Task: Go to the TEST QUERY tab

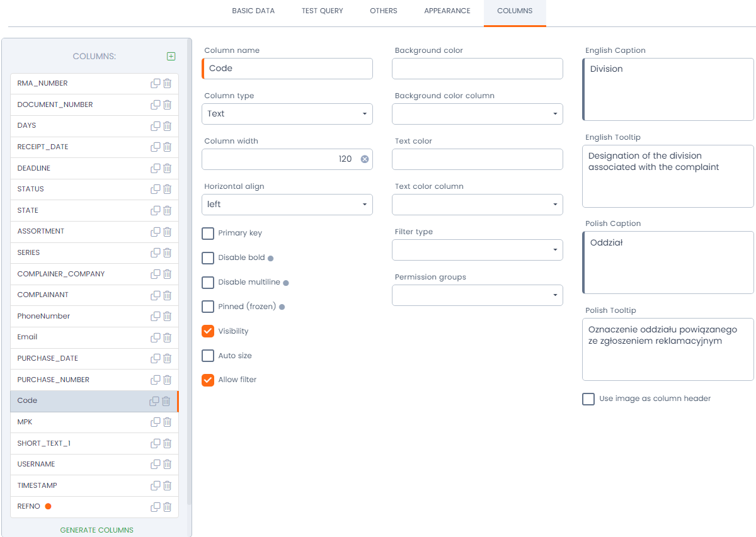Action: 323,11
